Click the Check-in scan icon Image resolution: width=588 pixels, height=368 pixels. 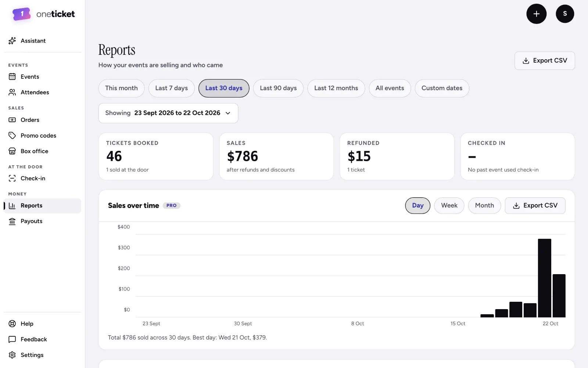(x=12, y=178)
